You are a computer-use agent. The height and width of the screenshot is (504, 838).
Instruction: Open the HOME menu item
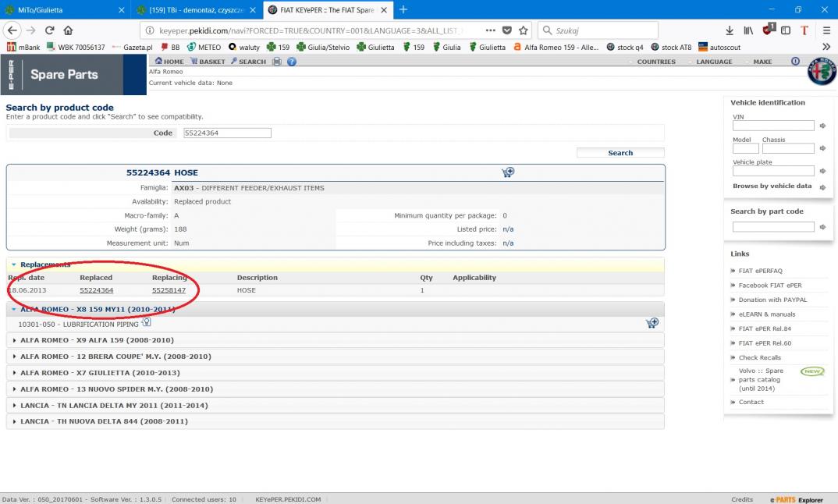169,62
